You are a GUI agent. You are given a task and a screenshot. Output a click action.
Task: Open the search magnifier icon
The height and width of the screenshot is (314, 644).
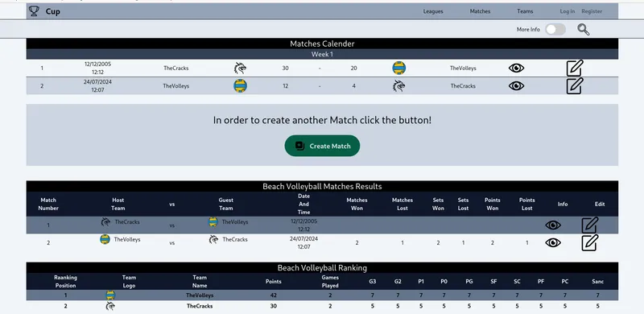(x=583, y=29)
